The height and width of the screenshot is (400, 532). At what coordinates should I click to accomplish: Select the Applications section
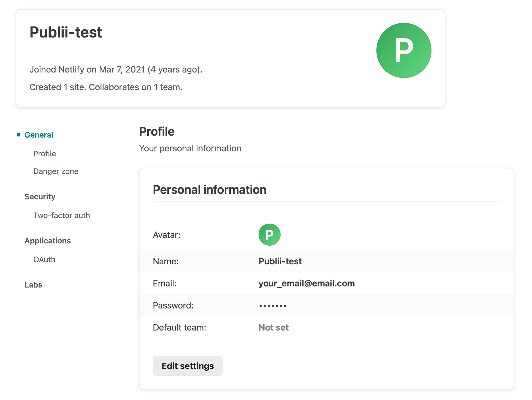(48, 240)
